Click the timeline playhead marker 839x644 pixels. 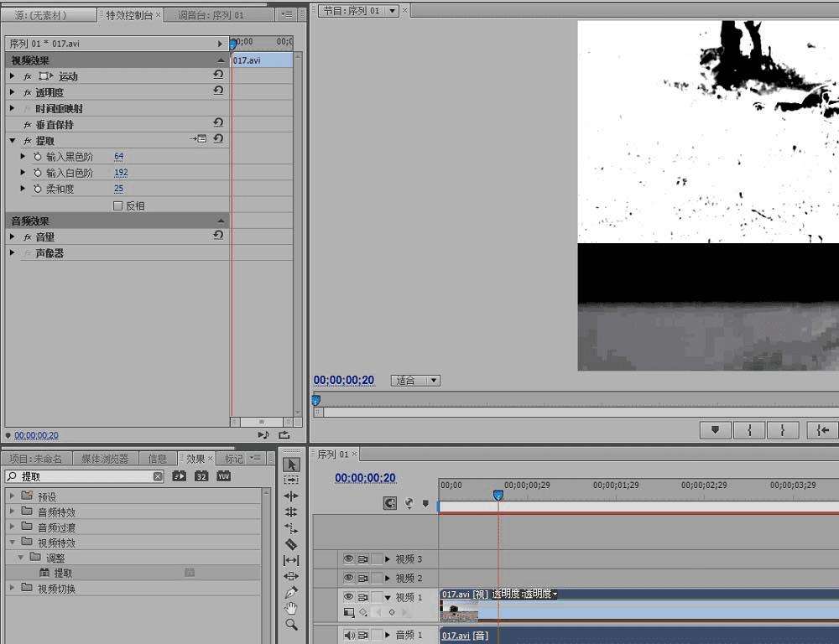(498, 496)
